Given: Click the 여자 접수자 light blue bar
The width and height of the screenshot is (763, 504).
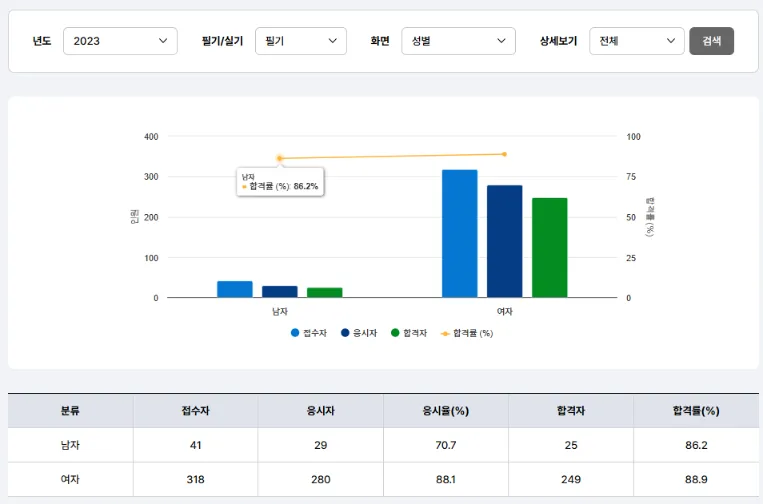Looking at the screenshot, I should pyautogui.click(x=460, y=234).
